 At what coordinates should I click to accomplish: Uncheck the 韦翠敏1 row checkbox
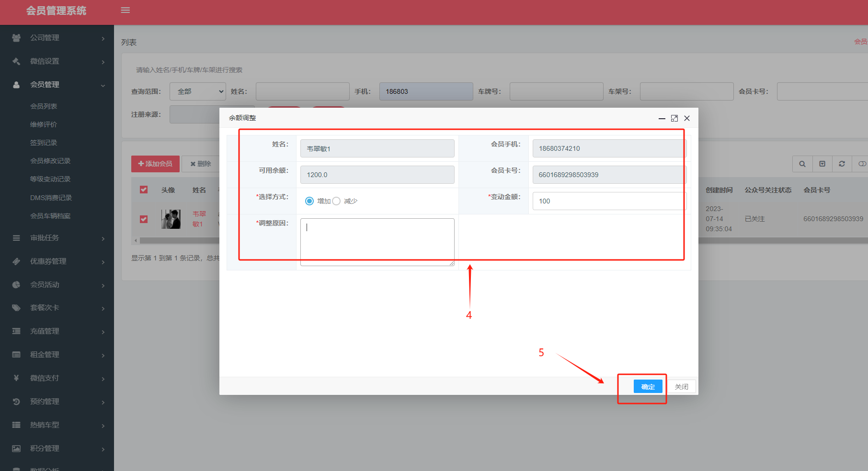(x=144, y=219)
